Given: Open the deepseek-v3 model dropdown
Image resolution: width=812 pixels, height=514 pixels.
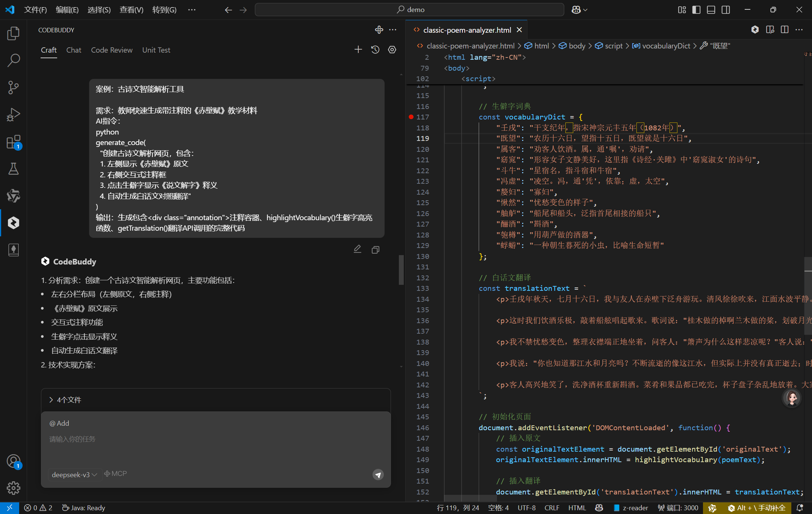Looking at the screenshot, I should 74,475.
